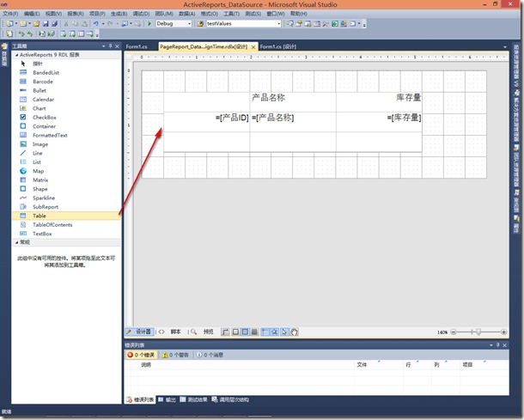Collapse the general group below TextBox

[16, 242]
